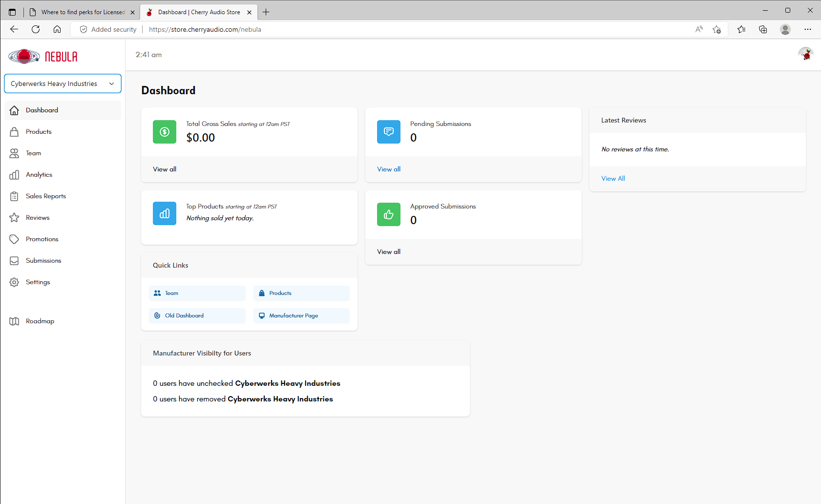Select Dashboard in the sidebar
821x504 pixels.
(x=63, y=110)
